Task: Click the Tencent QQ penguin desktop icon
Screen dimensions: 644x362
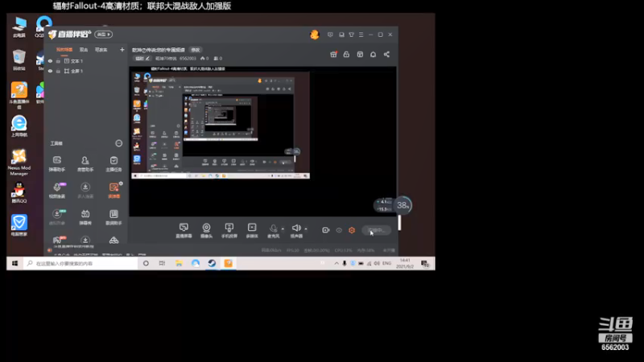Action: click(x=19, y=192)
